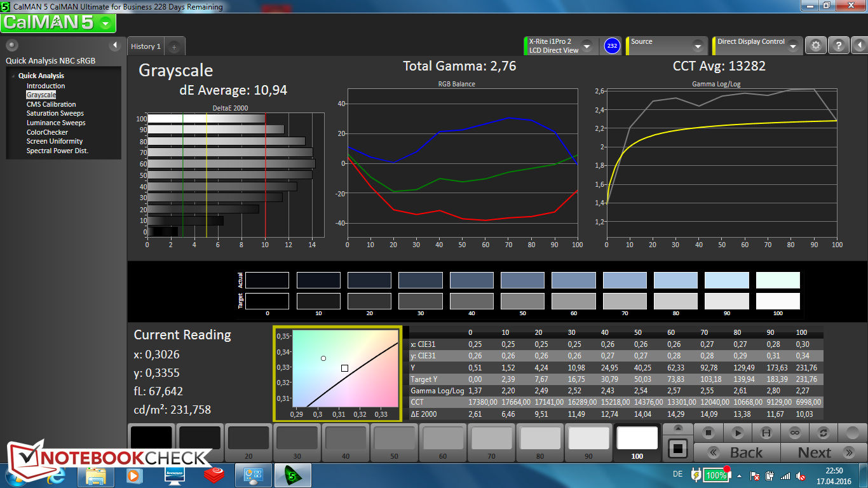Open the X-Rite i1Pro 2 meter dropdown

point(587,46)
